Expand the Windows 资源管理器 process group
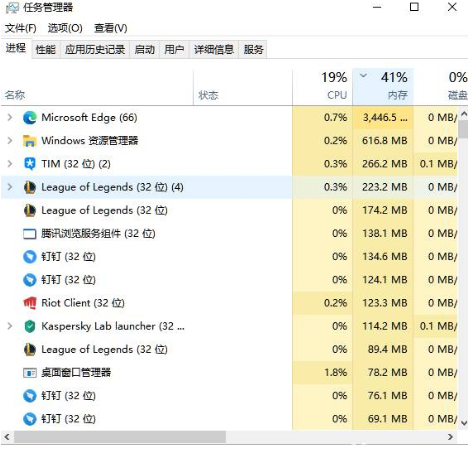The height and width of the screenshot is (449, 471). coord(10,141)
